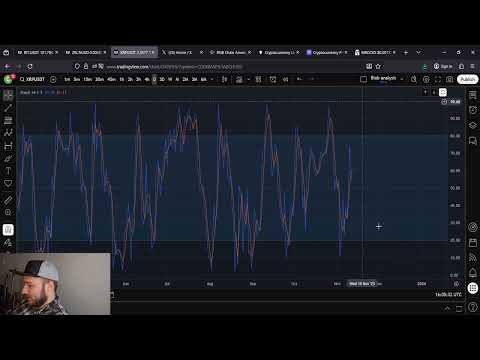
Task: Open the candle chart type selector
Action: coord(224,79)
